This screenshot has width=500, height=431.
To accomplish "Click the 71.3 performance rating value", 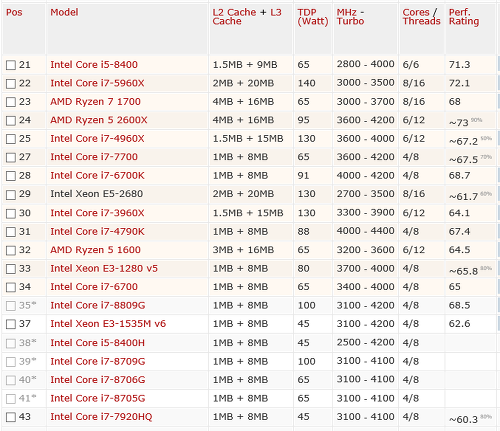I will click(x=459, y=65).
